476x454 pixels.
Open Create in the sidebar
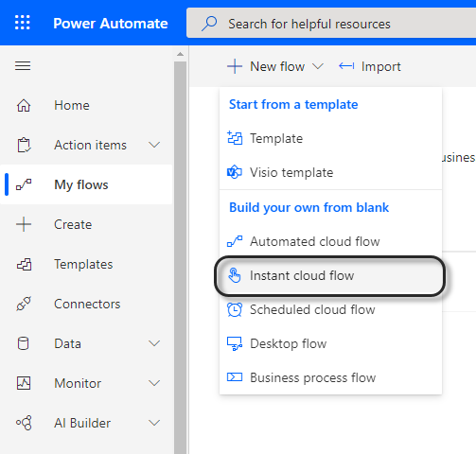[x=86, y=224]
